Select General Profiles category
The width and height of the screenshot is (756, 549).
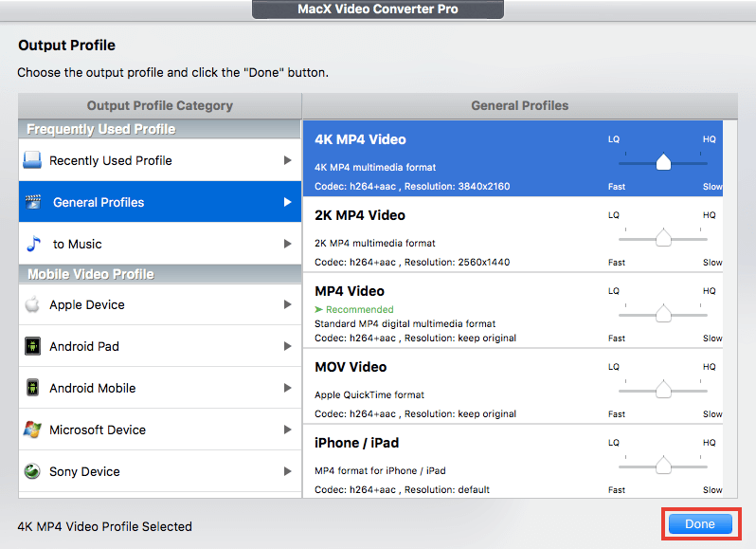[159, 202]
